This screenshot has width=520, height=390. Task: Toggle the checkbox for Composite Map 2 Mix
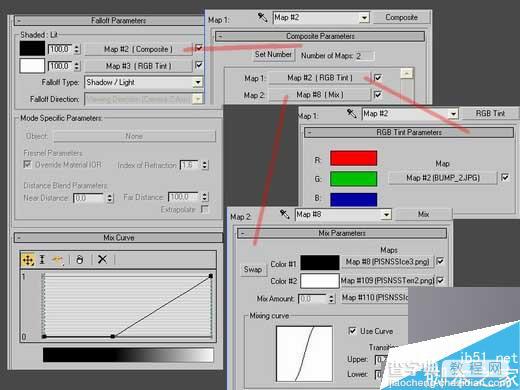(378, 95)
